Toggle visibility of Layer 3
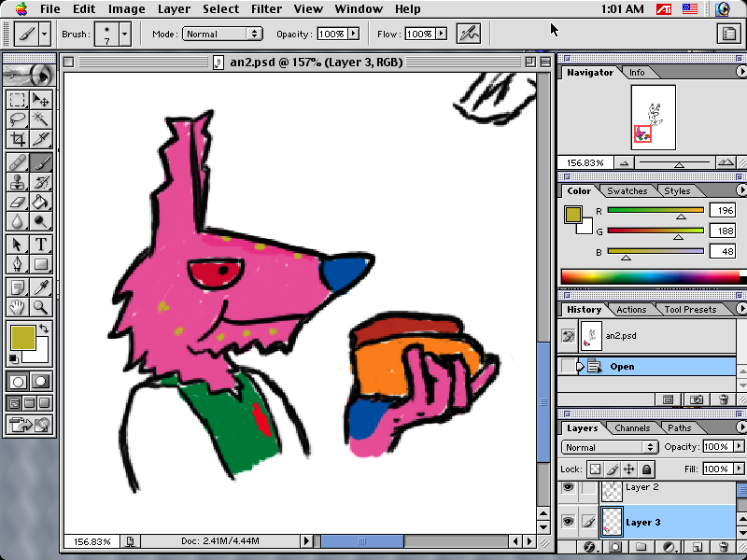Viewport: 747px width, 560px height. (568, 522)
